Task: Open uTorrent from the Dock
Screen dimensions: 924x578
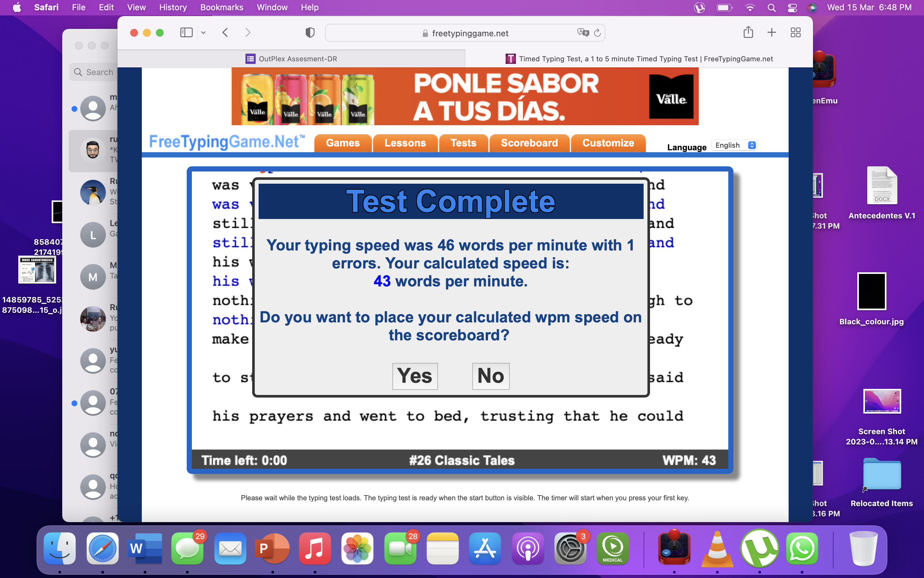Action: coord(759,548)
